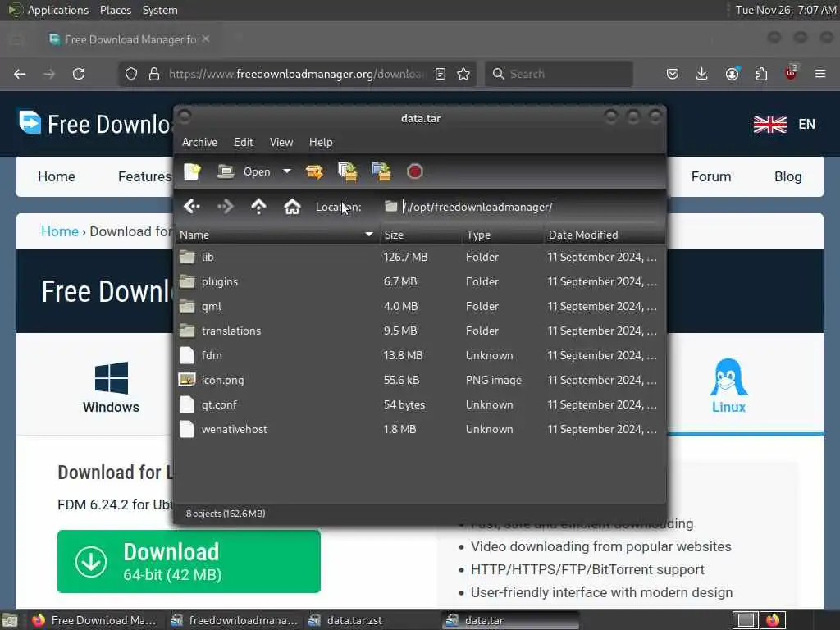
Task: Open Firefox extensions icon
Action: (x=761, y=74)
